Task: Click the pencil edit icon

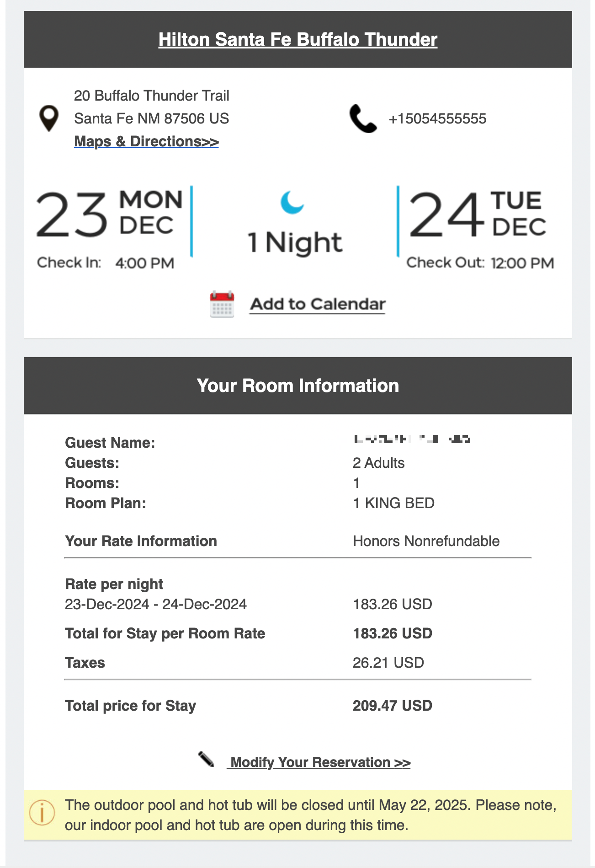Action: coord(207,760)
